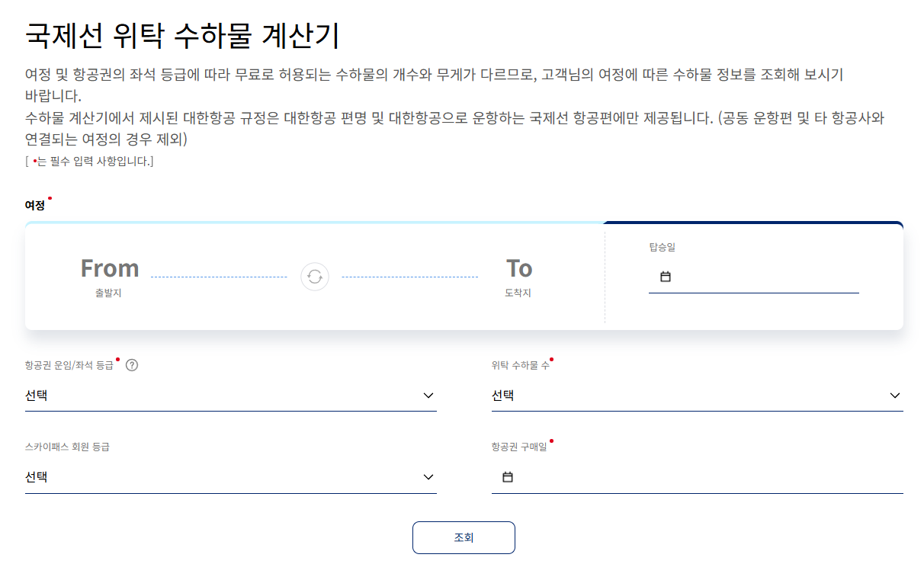Click the To 도착지 field

click(x=518, y=276)
